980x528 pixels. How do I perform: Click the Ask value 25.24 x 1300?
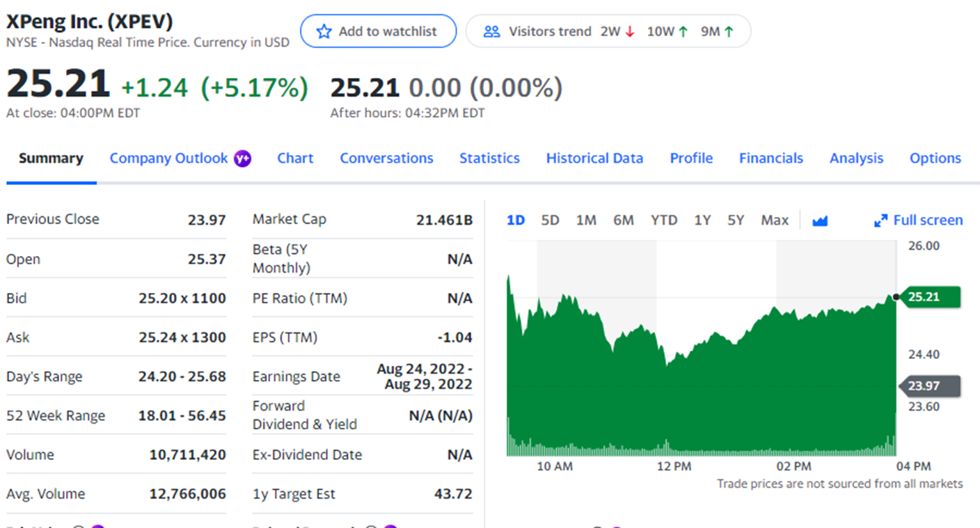tap(182, 337)
